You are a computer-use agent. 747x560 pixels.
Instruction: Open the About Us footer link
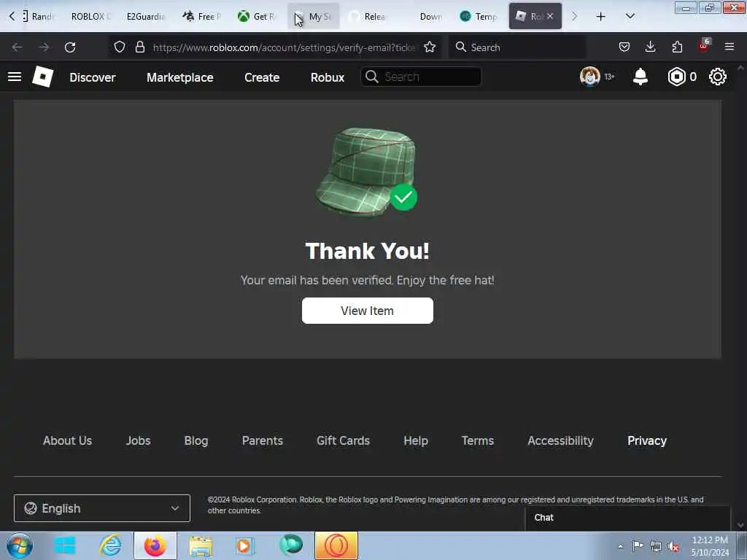click(67, 440)
